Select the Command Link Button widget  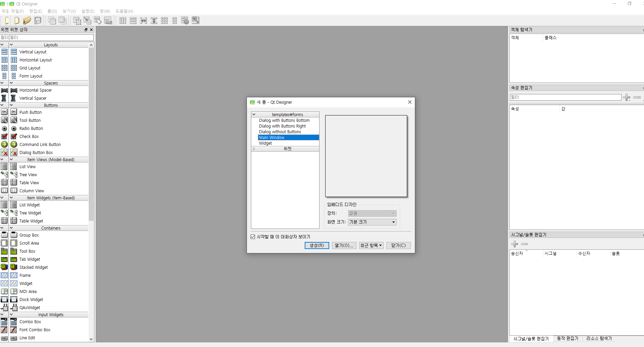(x=40, y=144)
